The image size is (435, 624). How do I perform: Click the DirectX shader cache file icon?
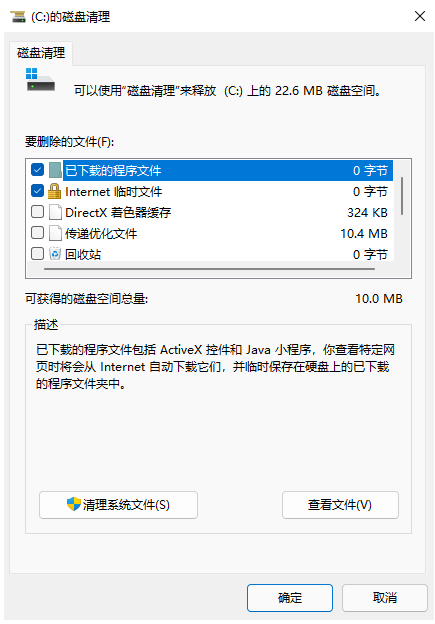click(55, 213)
